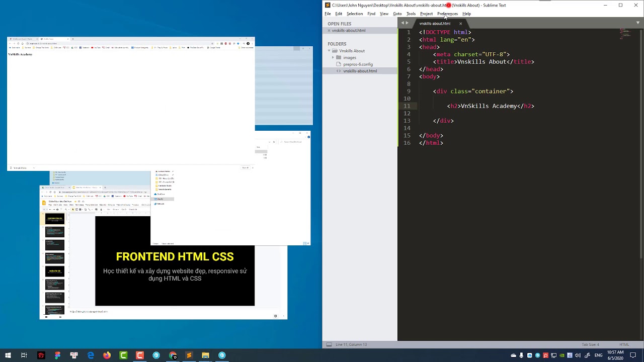Open Sublime Text from the taskbar
The width and height of the screenshot is (644, 362).
[189, 355]
